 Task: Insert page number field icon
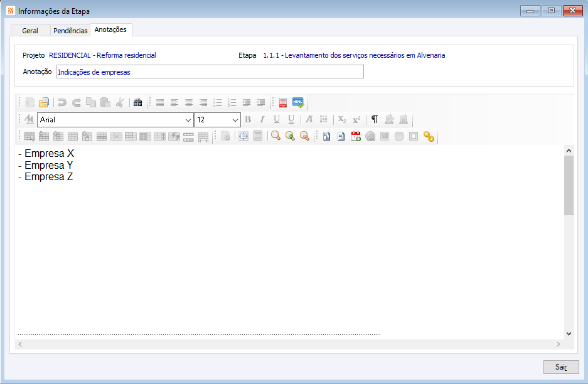pyautogui.click(x=341, y=136)
